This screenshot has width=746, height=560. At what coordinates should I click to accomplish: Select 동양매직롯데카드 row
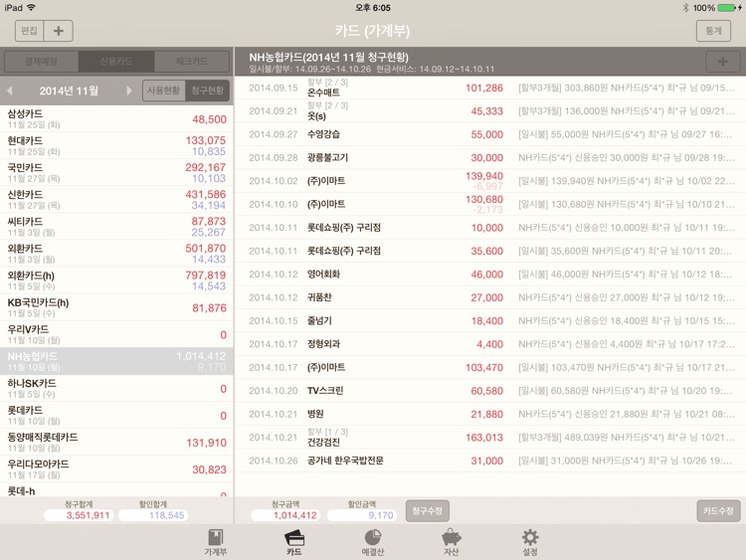click(116, 442)
